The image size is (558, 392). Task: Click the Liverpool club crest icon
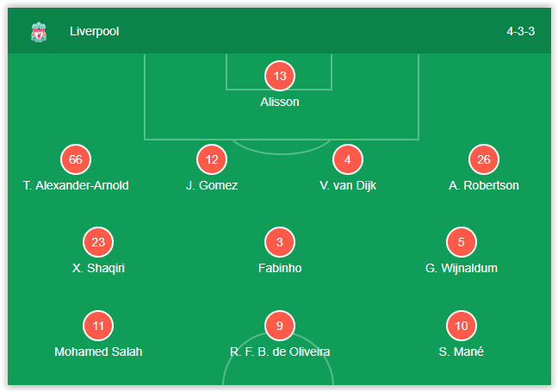click(39, 32)
